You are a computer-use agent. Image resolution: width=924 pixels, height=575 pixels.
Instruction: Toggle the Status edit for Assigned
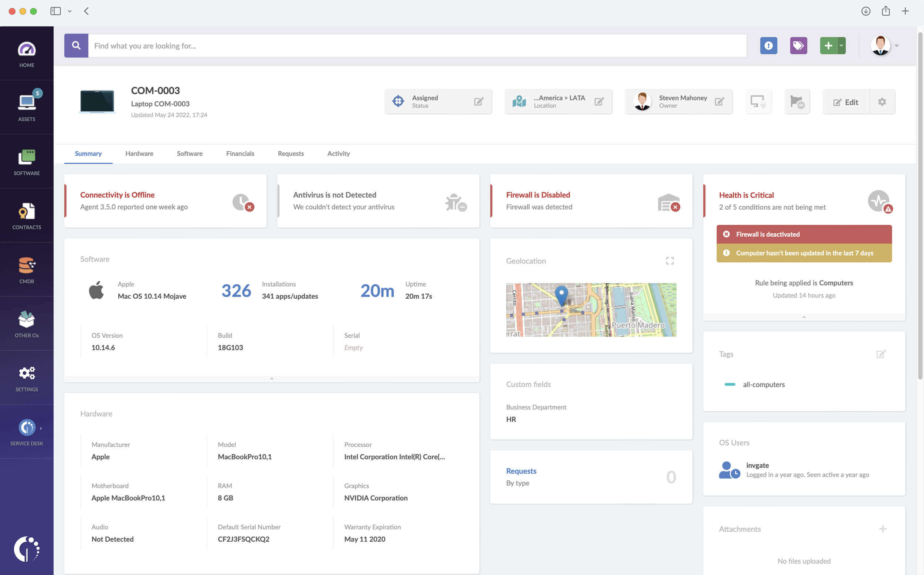[x=480, y=101]
